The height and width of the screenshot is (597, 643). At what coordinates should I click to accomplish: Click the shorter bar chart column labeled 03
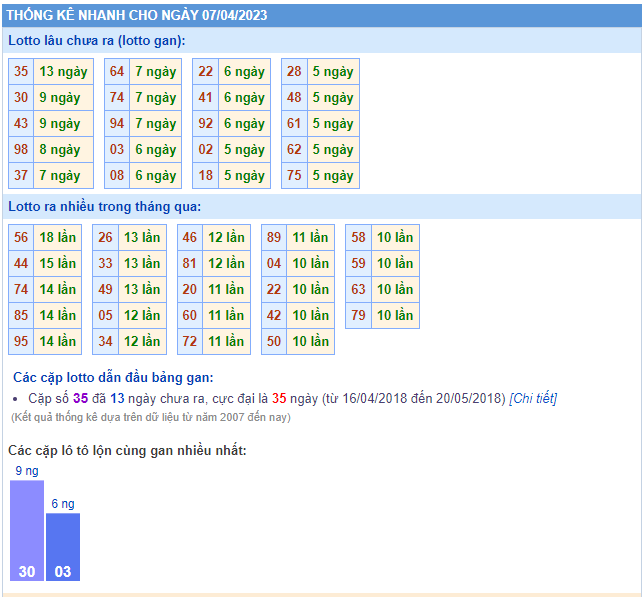click(x=63, y=546)
